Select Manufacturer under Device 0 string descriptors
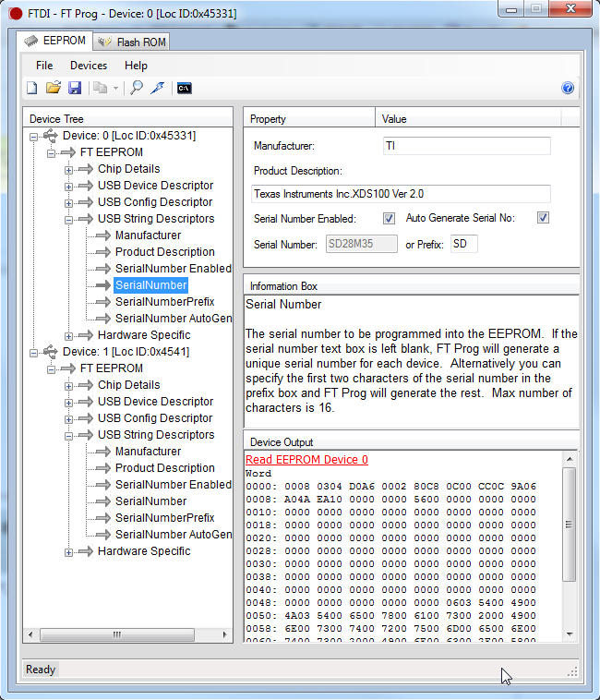This screenshot has height=700, width=600. tap(148, 235)
